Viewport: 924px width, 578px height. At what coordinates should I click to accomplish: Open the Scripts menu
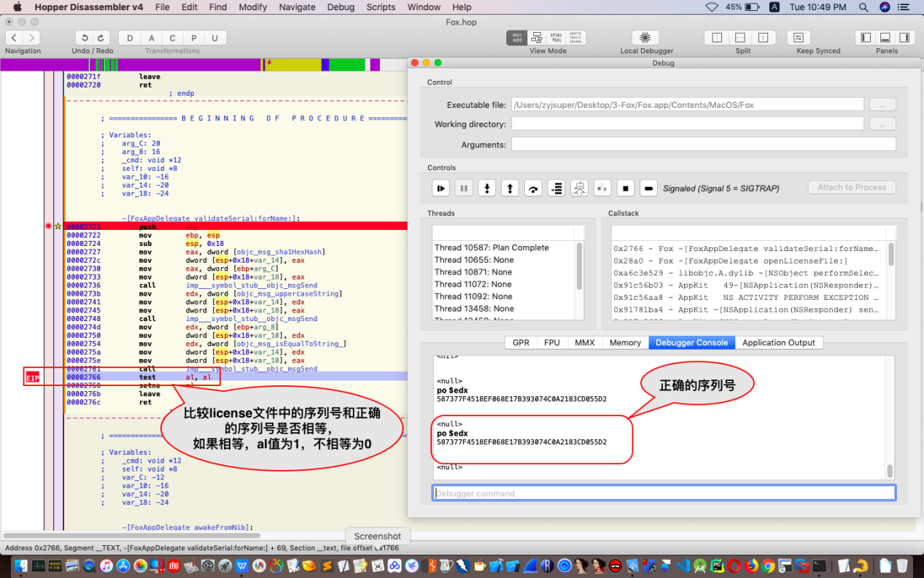tap(381, 7)
